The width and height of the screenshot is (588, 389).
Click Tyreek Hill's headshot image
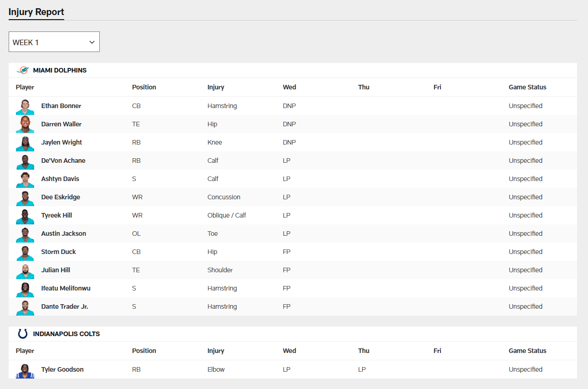25,216
